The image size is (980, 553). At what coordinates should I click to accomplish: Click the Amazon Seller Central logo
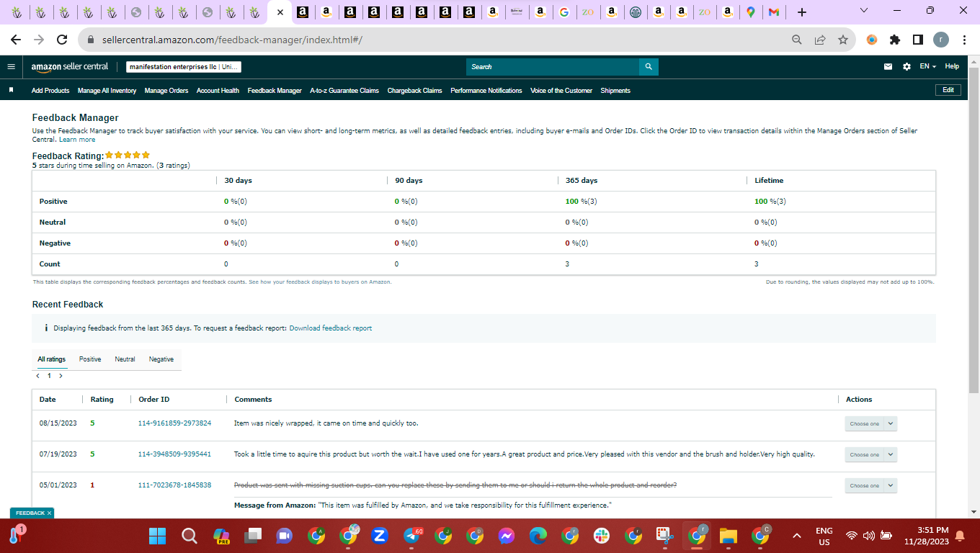pyautogui.click(x=70, y=67)
